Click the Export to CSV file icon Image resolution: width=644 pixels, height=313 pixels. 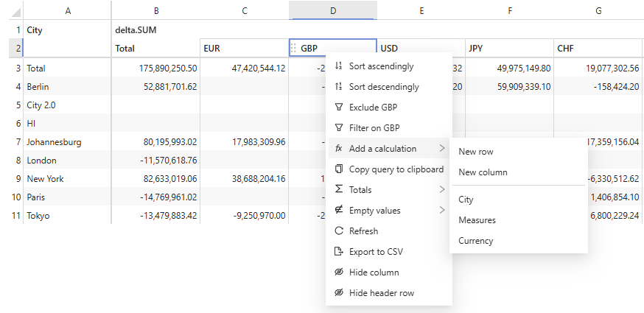click(x=338, y=251)
